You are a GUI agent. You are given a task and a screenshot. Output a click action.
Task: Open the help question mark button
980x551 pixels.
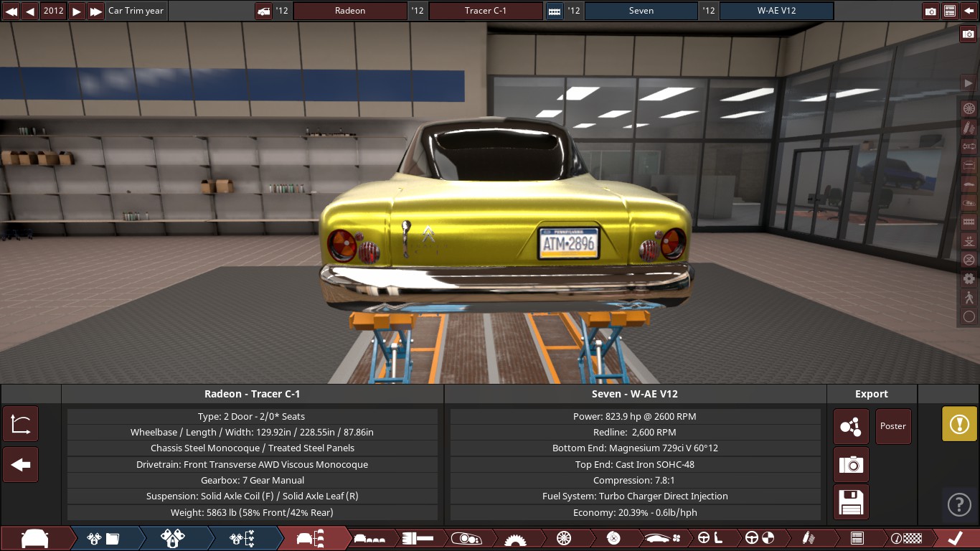coord(959,505)
